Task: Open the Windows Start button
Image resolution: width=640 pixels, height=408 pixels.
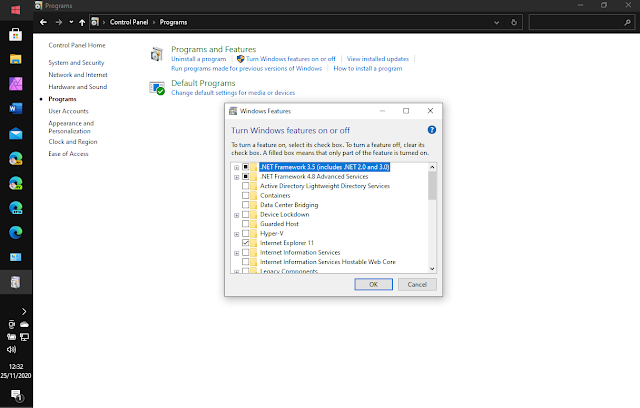Action: (x=16, y=10)
